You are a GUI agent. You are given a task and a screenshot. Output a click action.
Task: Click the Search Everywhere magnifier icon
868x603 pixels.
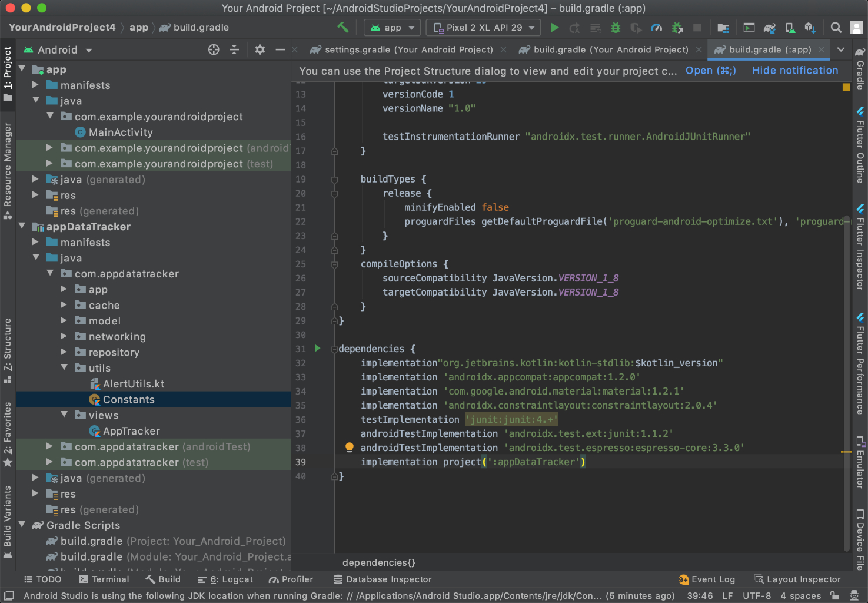coord(836,28)
